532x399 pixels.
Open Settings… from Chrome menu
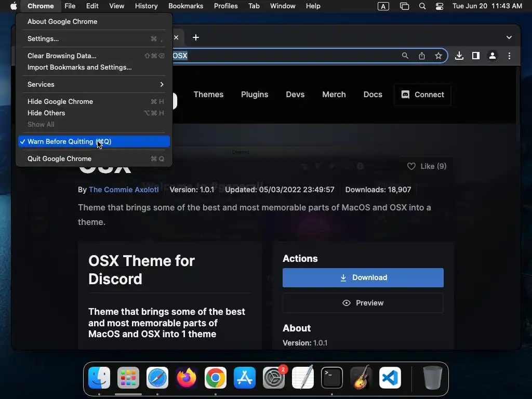[94, 38]
